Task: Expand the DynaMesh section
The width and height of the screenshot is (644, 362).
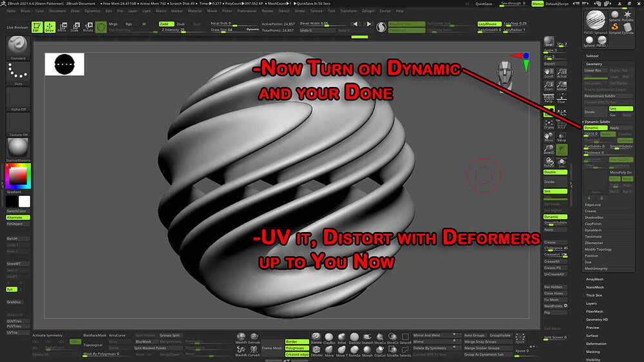Action: [x=593, y=230]
